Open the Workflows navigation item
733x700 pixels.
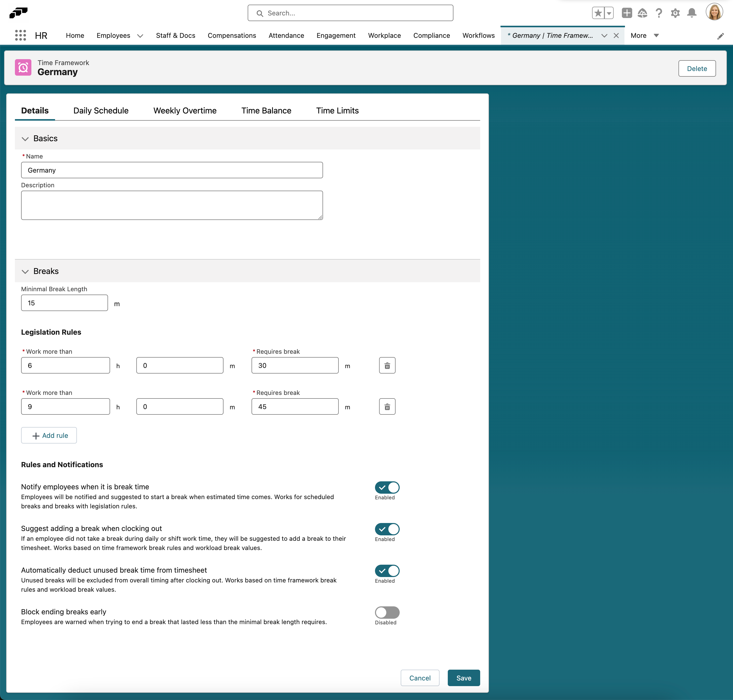point(478,36)
